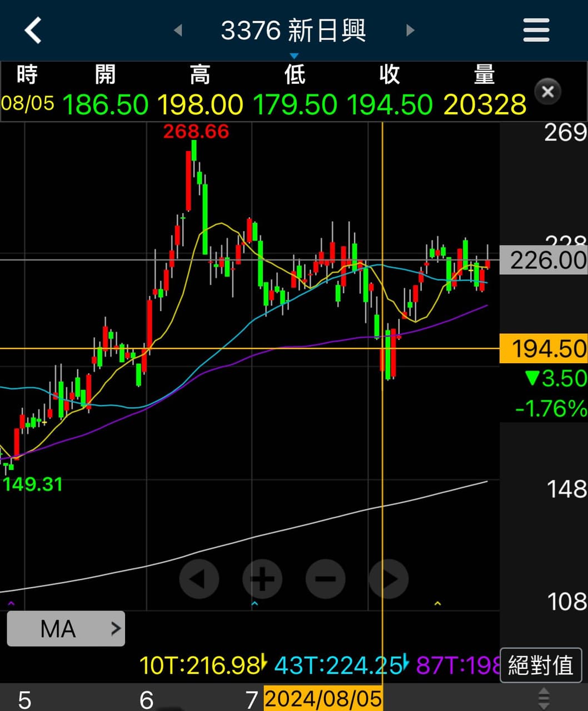Viewport: 588px width, 711px height.
Task: Tap the low value 179.50
Action: point(295,104)
